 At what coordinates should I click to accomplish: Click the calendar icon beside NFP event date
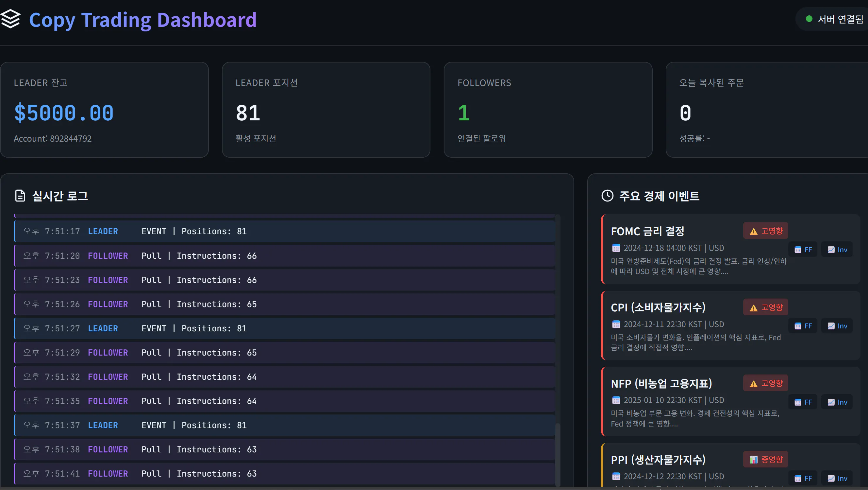pos(616,400)
